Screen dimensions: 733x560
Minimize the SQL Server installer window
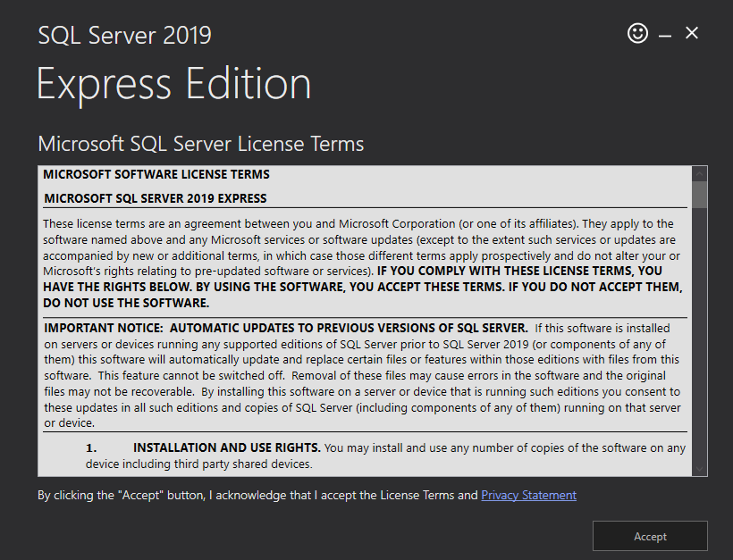(x=665, y=35)
